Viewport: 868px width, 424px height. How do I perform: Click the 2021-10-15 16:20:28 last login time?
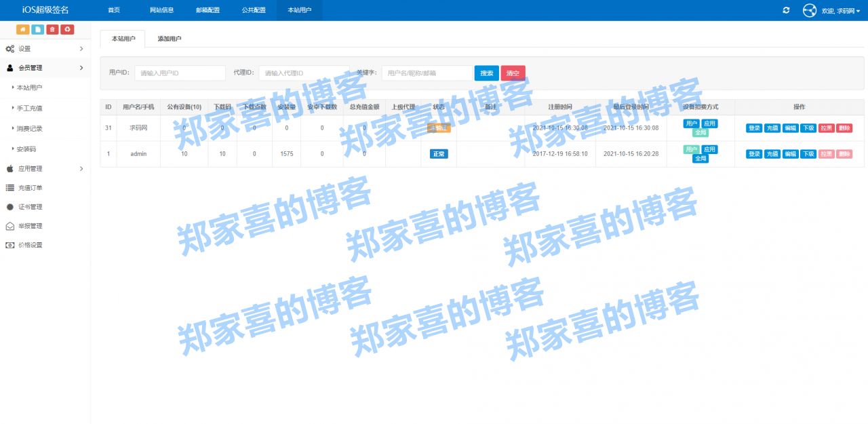[631, 154]
